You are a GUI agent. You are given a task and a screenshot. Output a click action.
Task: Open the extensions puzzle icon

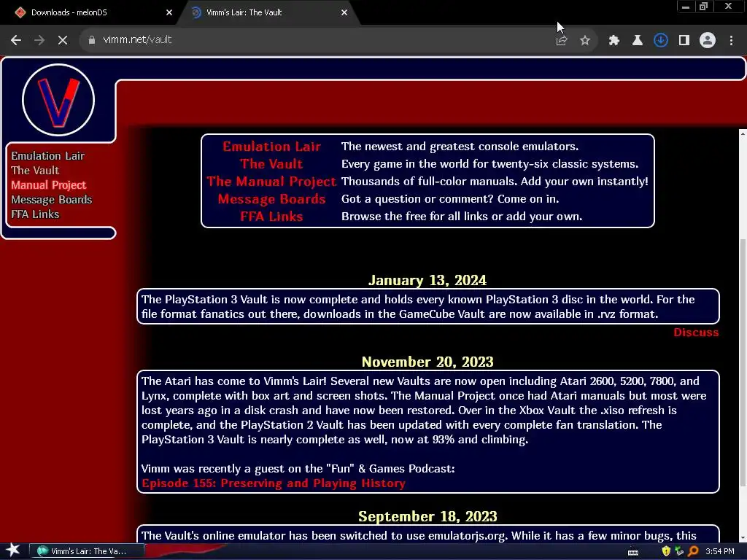(x=614, y=41)
